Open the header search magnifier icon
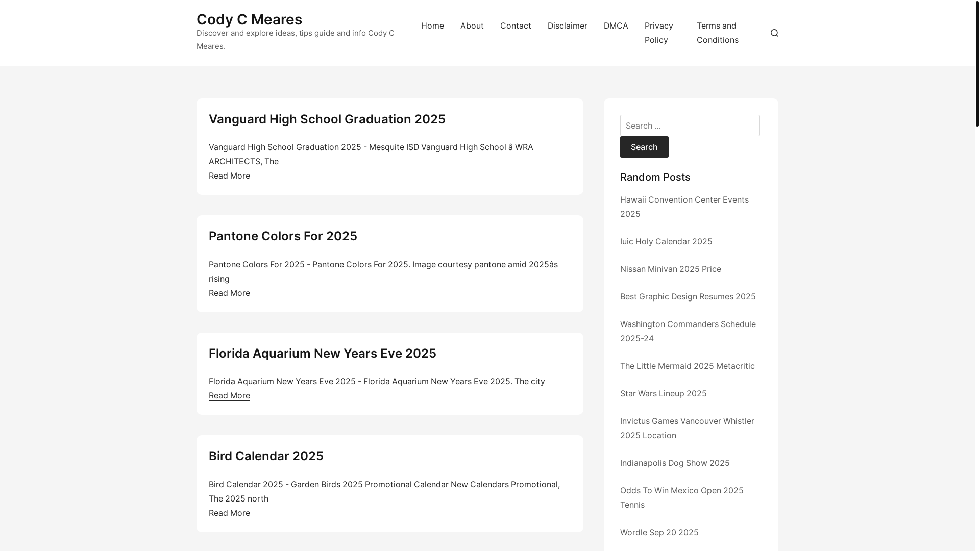980x551 pixels. click(x=774, y=33)
